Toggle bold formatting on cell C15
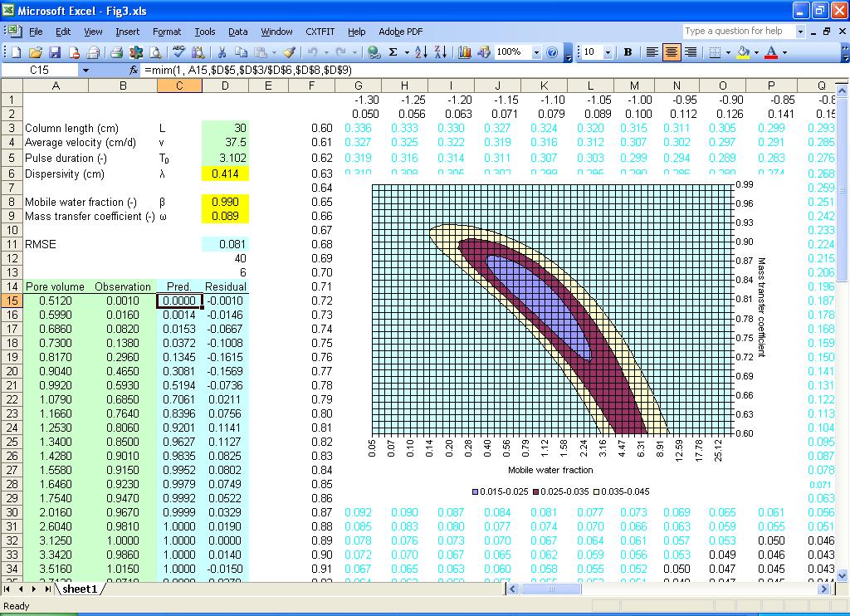The height and width of the screenshot is (616, 850). coord(627,51)
